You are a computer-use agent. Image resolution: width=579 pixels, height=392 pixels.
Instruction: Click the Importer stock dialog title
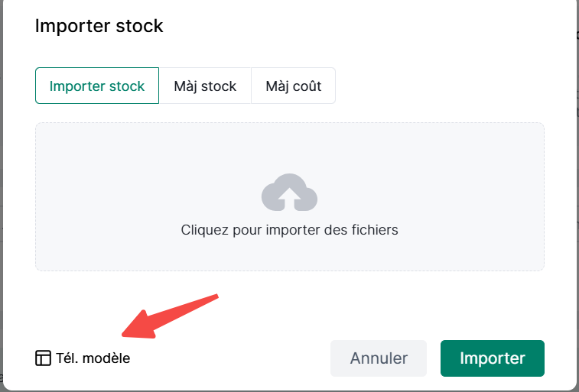99,26
